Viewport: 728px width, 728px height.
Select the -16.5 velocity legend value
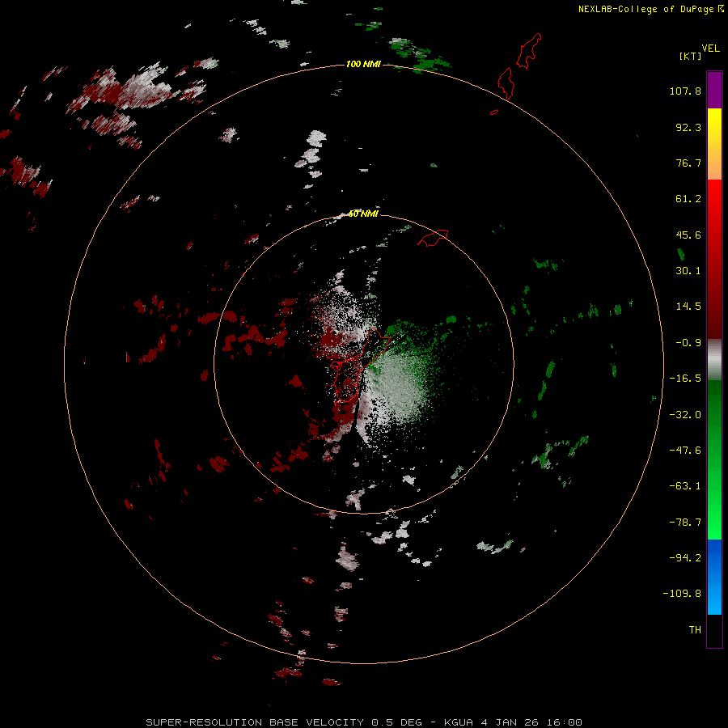[x=685, y=379]
